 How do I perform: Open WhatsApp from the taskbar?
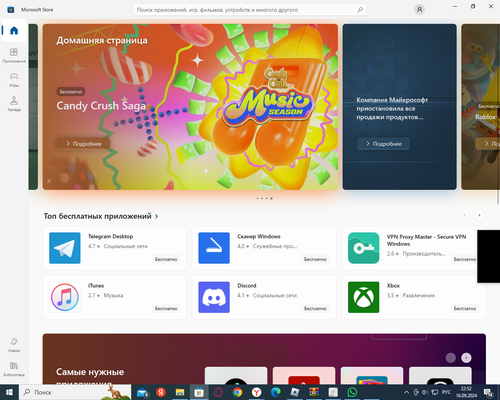pos(352,392)
